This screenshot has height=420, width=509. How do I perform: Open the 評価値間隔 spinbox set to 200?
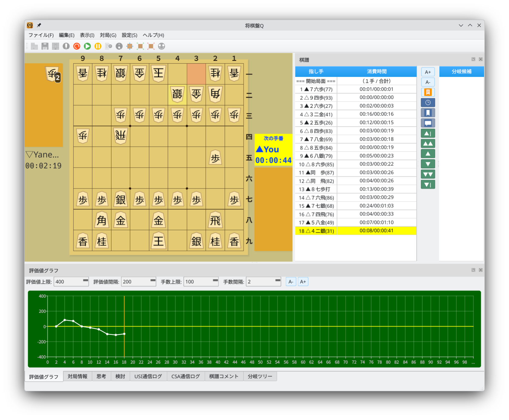138,282
